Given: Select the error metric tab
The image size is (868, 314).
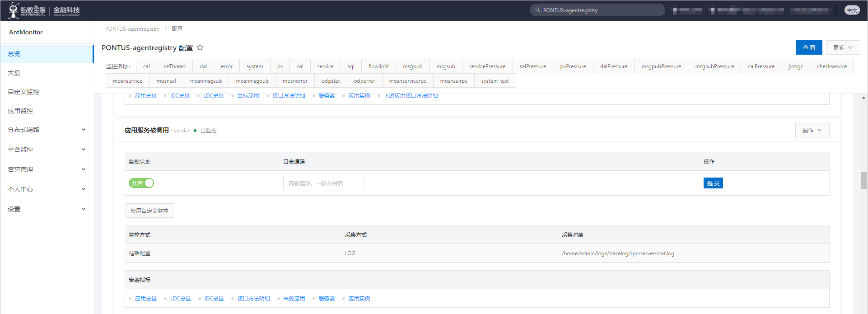Looking at the screenshot, I should pyautogui.click(x=227, y=66).
